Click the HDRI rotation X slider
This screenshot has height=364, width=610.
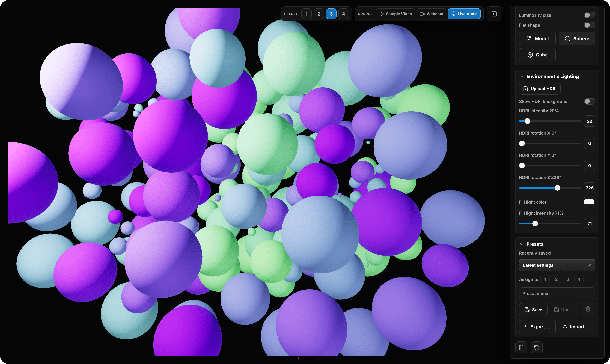pyautogui.click(x=550, y=144)
